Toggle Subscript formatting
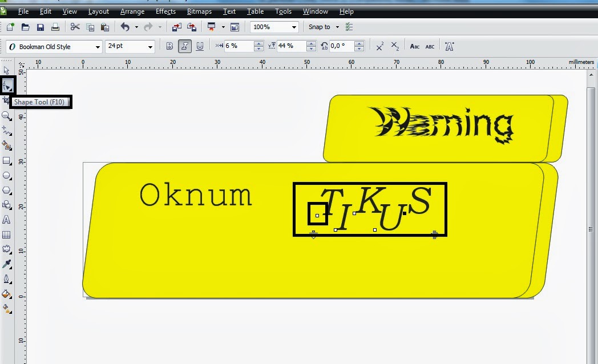This screenshot has width=598, height=364. click(395, 47)
